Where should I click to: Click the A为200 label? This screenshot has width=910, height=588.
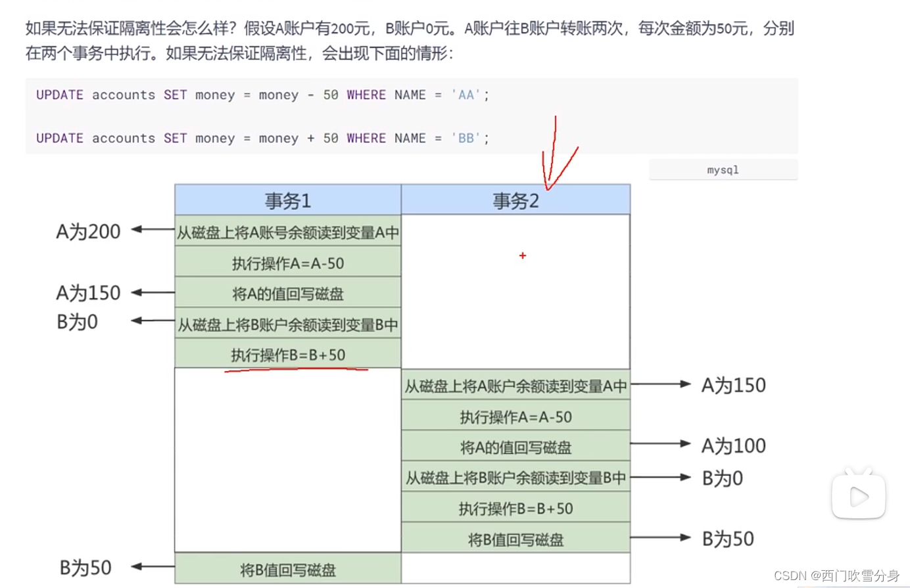[x=88, y=231]
